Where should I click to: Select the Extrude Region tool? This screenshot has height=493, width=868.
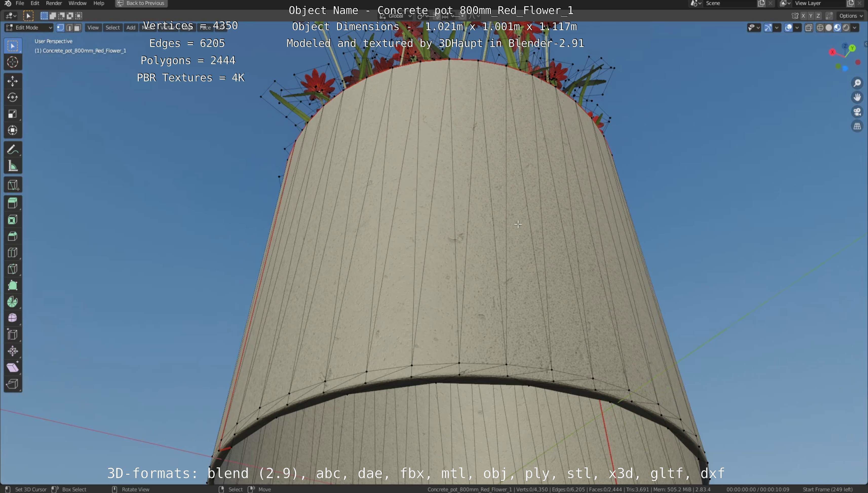pos(13,203)
